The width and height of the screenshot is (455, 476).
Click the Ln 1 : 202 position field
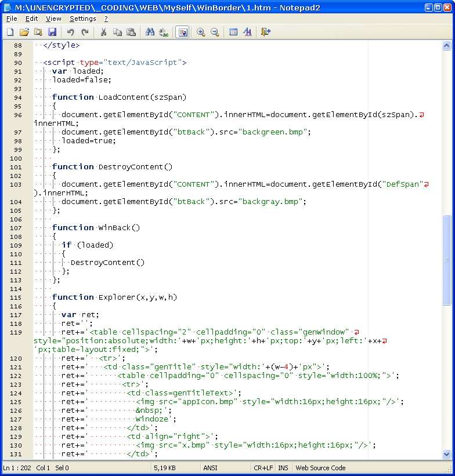tap(17, 468)
